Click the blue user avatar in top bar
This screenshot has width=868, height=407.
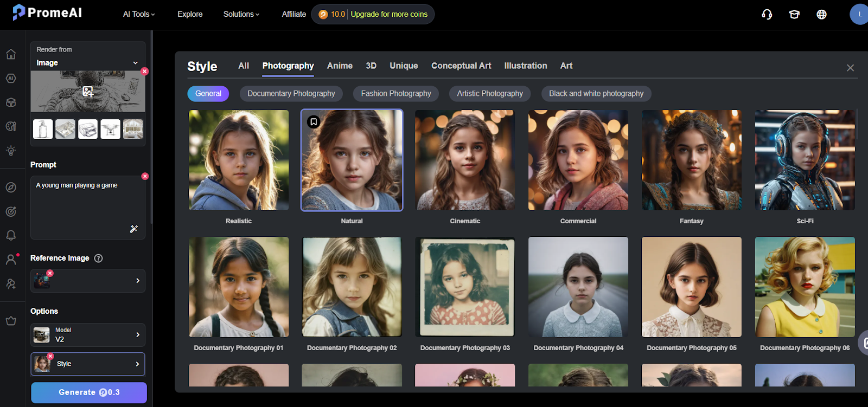[x=859, y=15]
